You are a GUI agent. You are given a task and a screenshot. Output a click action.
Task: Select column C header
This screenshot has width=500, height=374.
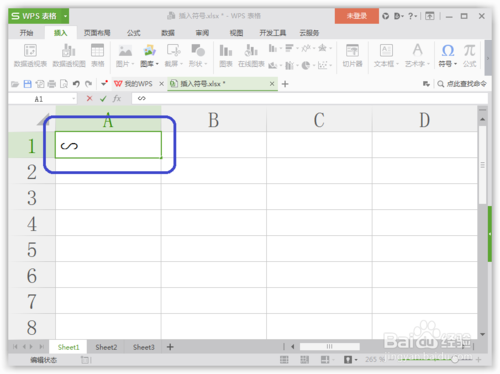click(319, 119)
